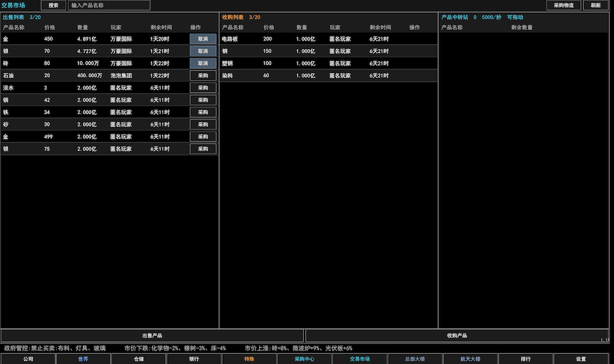Open the 仓储 warehouse tab

pos(139,359)
